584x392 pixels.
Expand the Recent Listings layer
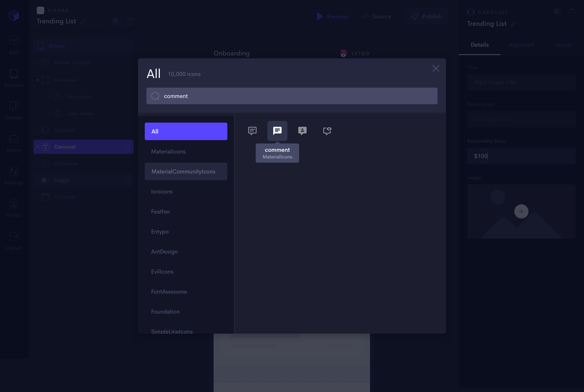pos(38,63)
